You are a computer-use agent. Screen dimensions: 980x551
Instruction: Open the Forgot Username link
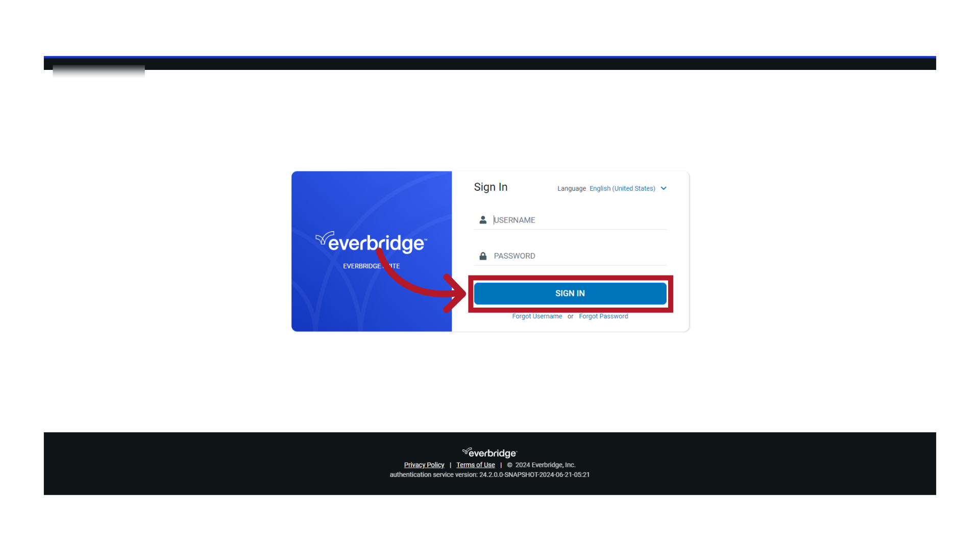click(x=537, y=316)
